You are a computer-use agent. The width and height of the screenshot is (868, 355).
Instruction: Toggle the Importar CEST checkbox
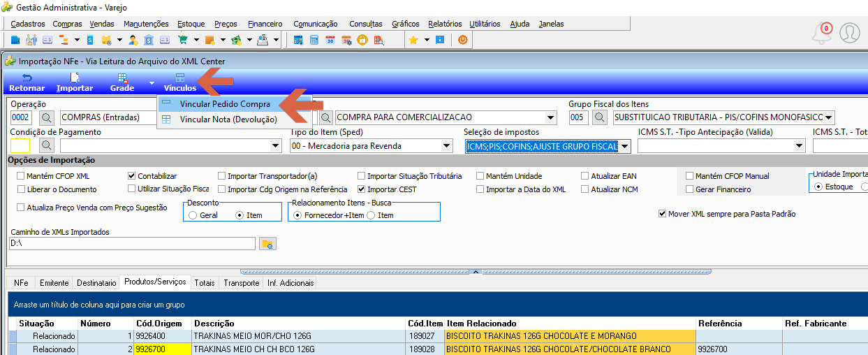click(362, 189)
